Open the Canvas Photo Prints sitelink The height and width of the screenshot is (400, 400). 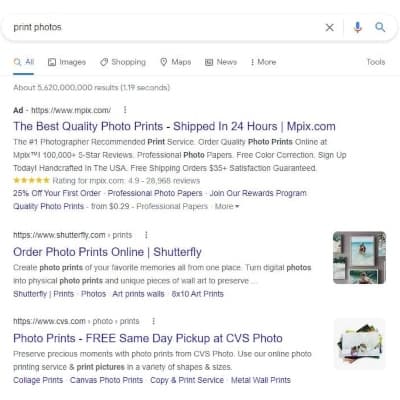[106, 380]
